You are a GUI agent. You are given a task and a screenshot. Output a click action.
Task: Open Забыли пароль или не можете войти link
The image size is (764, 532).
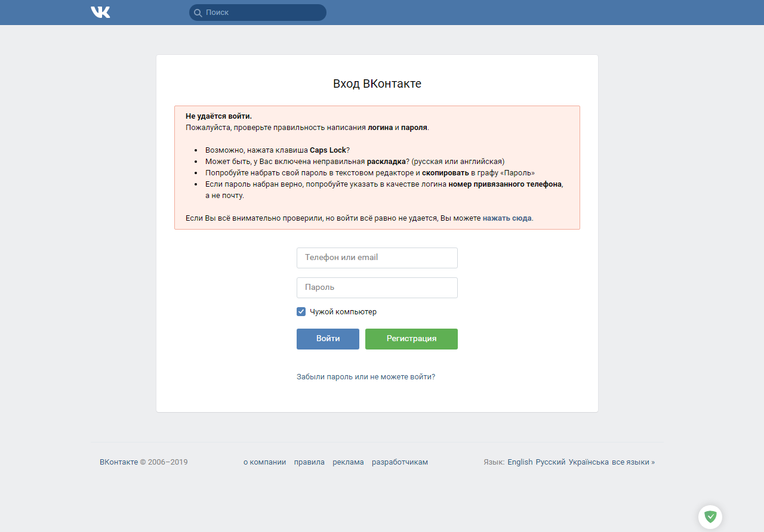click(x=366, y=377)
